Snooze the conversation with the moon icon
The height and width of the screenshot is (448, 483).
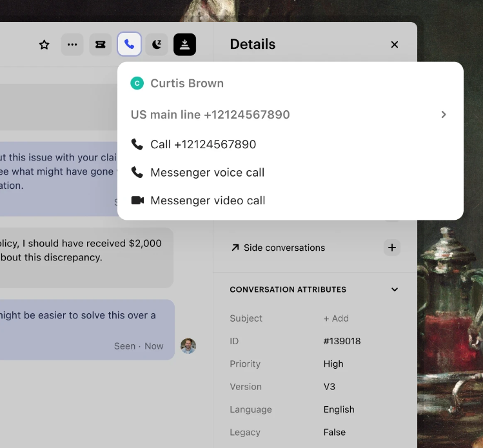[157, 44]
